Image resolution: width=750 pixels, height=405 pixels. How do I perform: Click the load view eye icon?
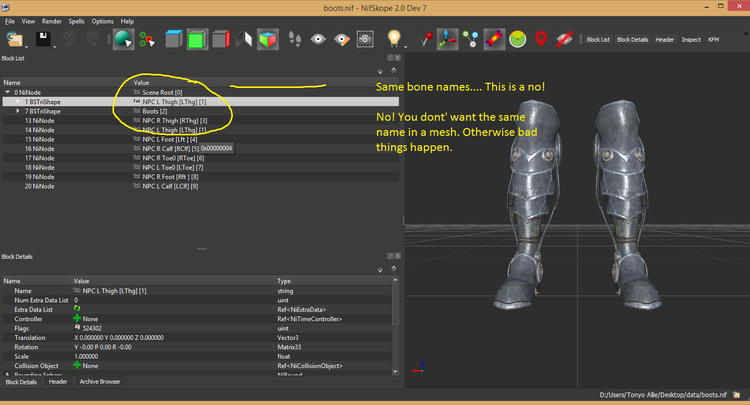(x=318, y=39)
